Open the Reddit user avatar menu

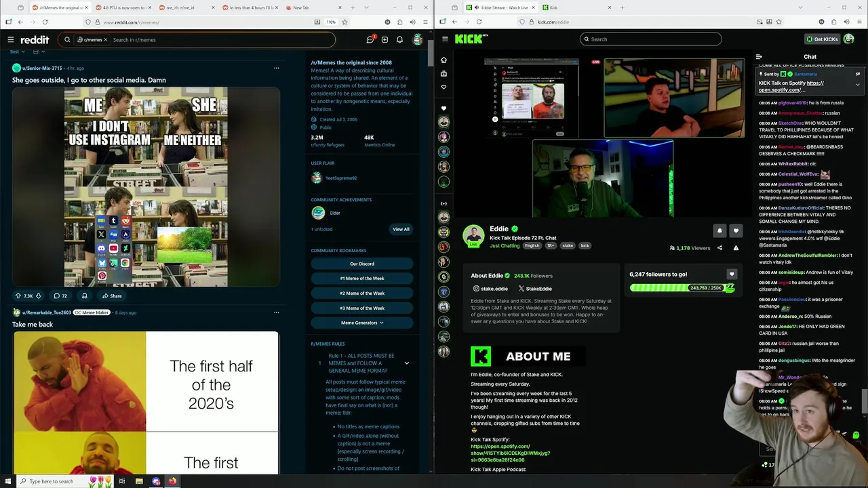[x=418, y=39]
